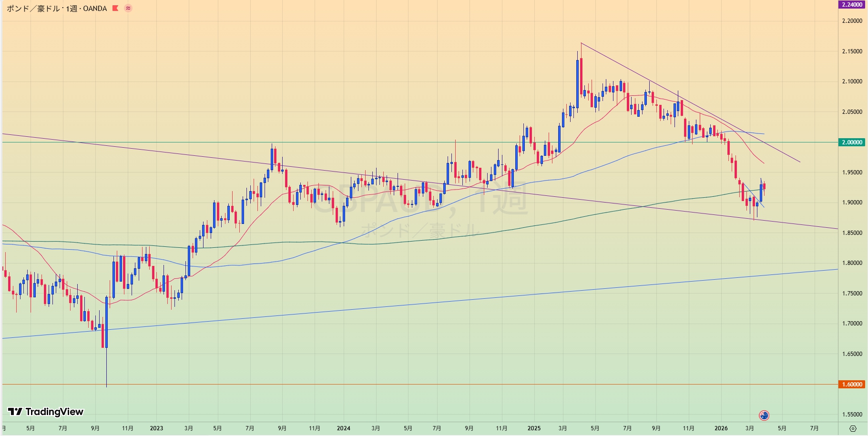This screenshot has height=436, width=868.
Task: Select the green 2.00000 horizontal line label
Action: coord(852,142)
